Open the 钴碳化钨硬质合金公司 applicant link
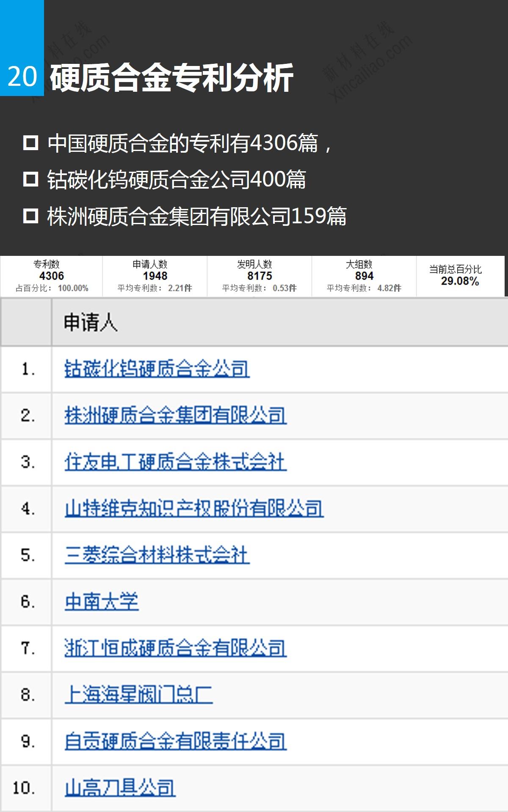Viewport: 508px width, 812px height. point(157,369)
